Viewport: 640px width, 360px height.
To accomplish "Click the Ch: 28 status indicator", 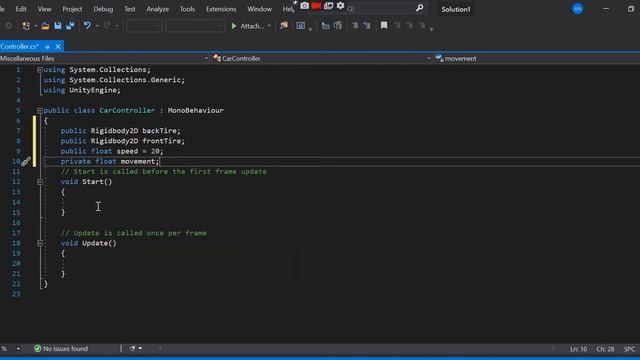I will [x=605, y=349].
